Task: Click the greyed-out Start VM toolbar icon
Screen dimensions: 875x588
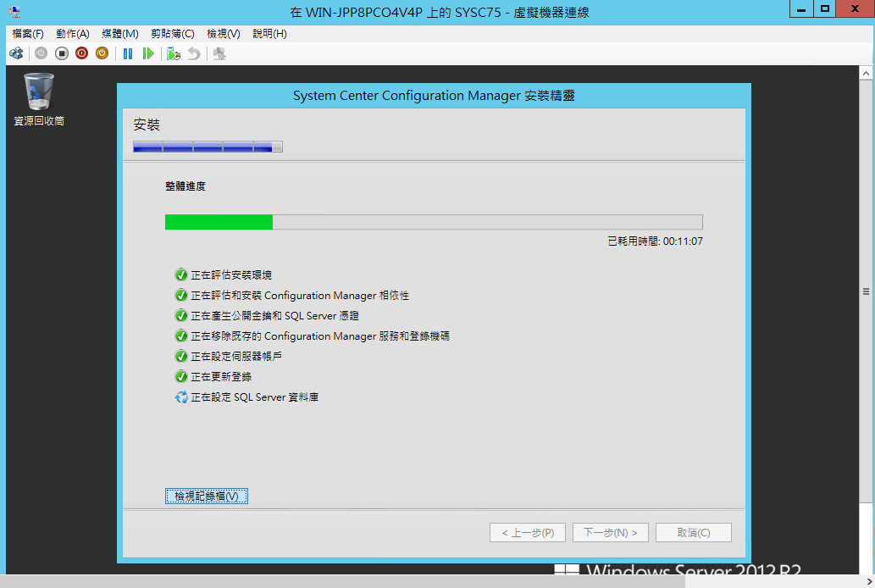Action: pos(42,53)
